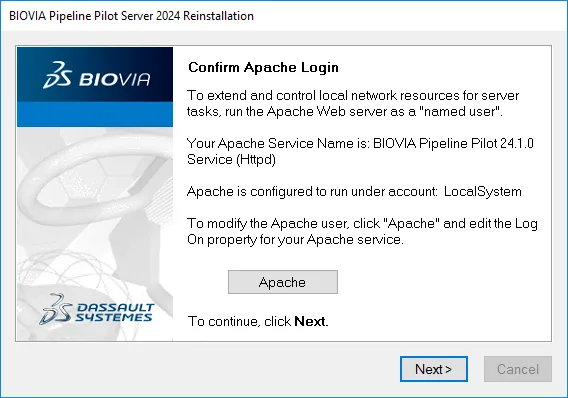
Task: Click the "To modify the Apache user" sentence
Action: click(x=362, y=231)
